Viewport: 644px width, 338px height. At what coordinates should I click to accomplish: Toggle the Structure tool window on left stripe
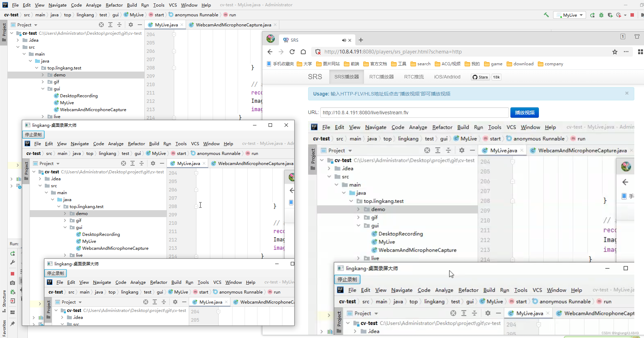point(4,301)
